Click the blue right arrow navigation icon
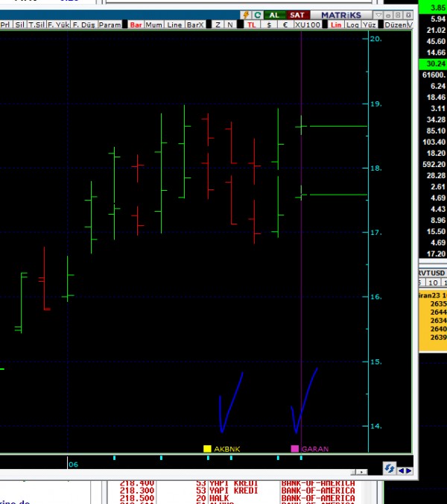The image size is (447, 504). [x=409, y=471]
